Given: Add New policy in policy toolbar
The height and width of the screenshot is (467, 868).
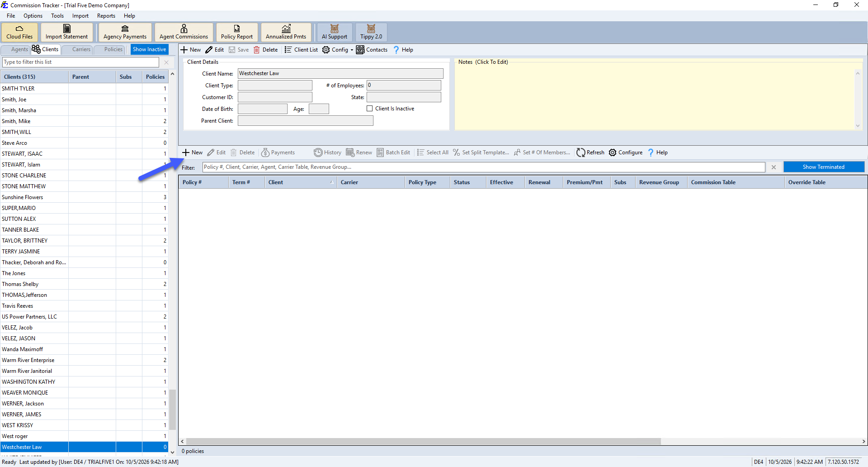Looking at the screenshot, I should point(193,152).
